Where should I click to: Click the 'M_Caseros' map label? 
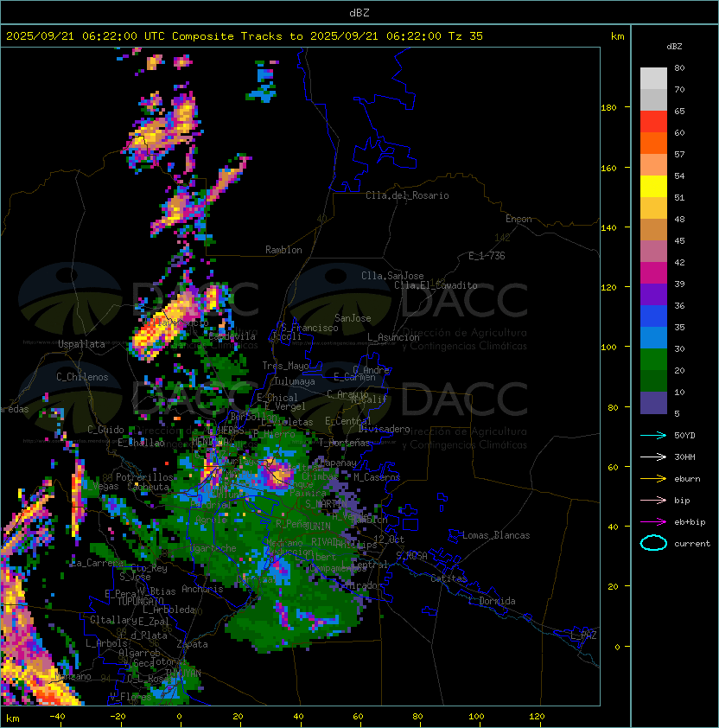(377, 477)
